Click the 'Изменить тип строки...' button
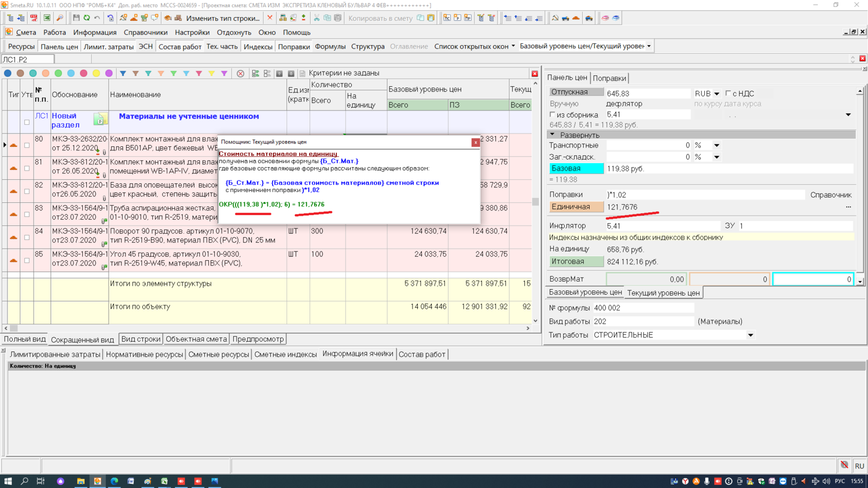Screen dimensions: 868x488 (x=222, y=18)
